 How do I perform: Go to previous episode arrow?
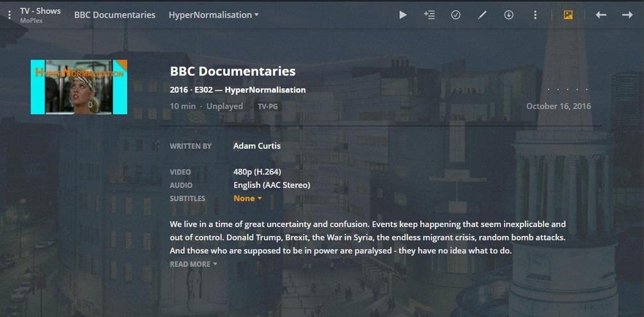(601, 15)
